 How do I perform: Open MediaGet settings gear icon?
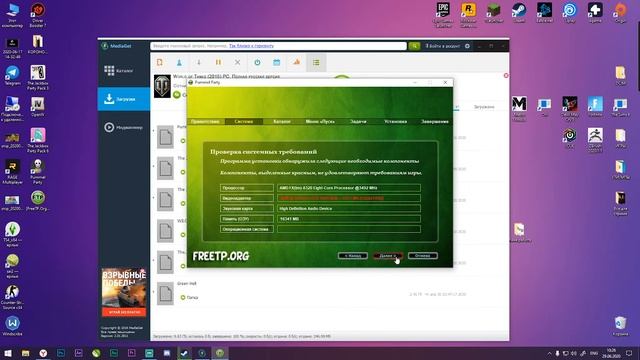tap(467, 46)
